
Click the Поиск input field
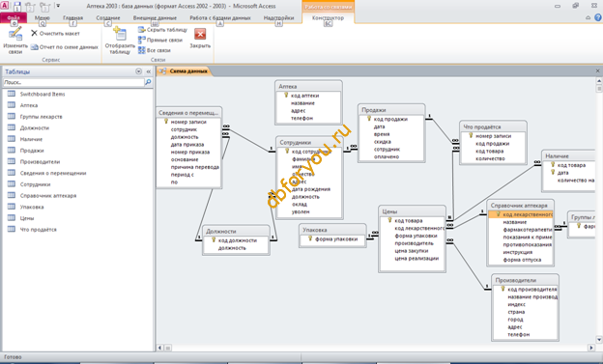73,82
